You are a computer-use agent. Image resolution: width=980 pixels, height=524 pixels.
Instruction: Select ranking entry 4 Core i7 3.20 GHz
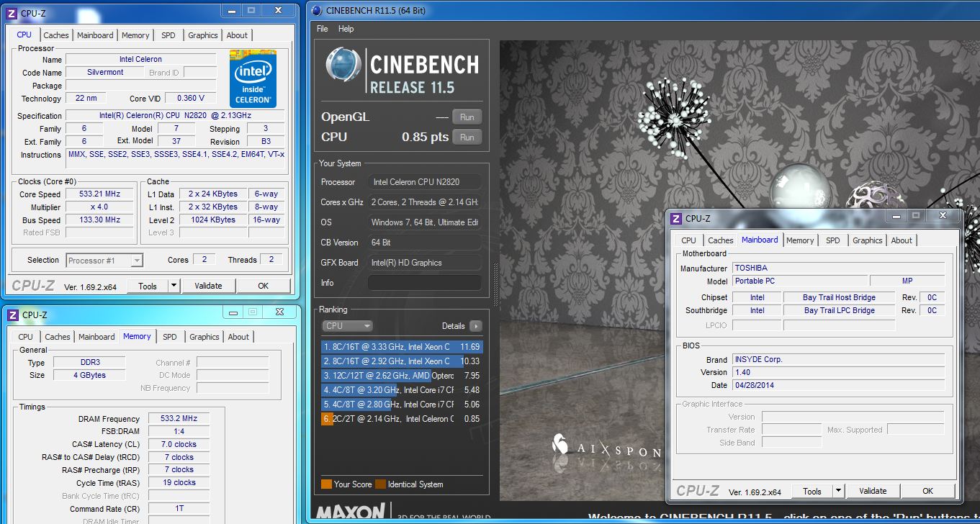tap(401, 390)
